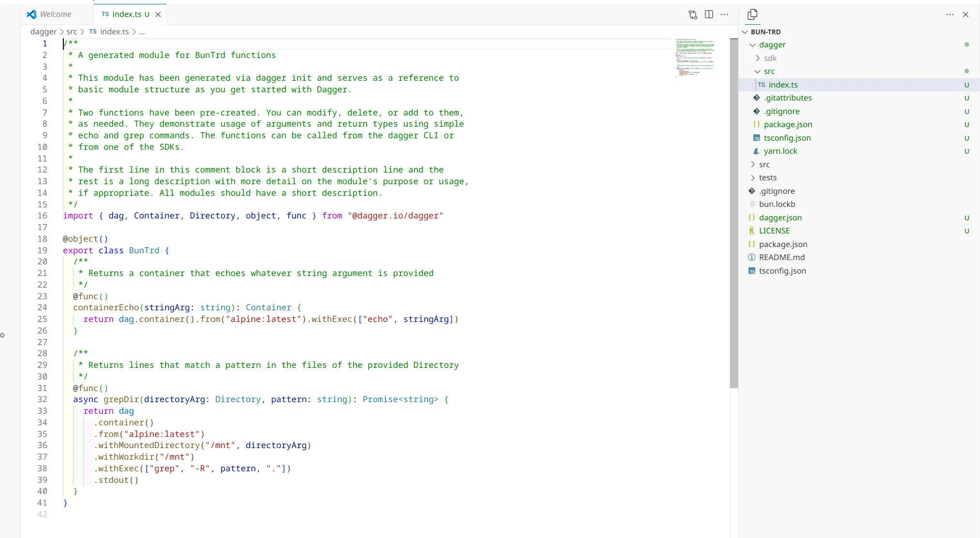Image resolution: width=980 pixels, height=538 pixels.
Task: Click the VS Code logo on Welcome tab
Action: point(31,15)
